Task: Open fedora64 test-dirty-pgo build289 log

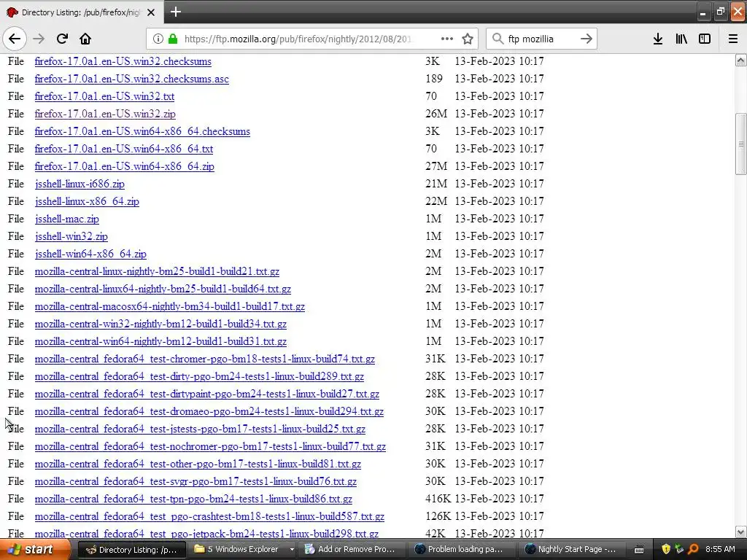Action: coord(199,377)
